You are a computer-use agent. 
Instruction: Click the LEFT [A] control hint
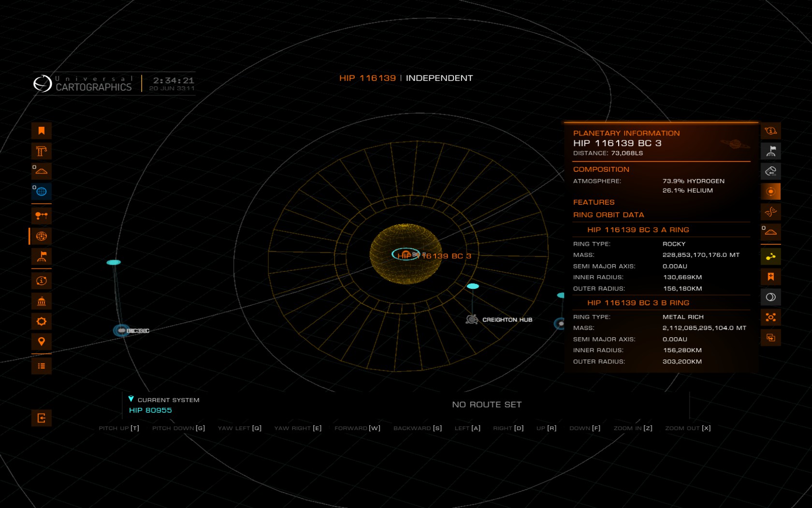pos(467,428)
